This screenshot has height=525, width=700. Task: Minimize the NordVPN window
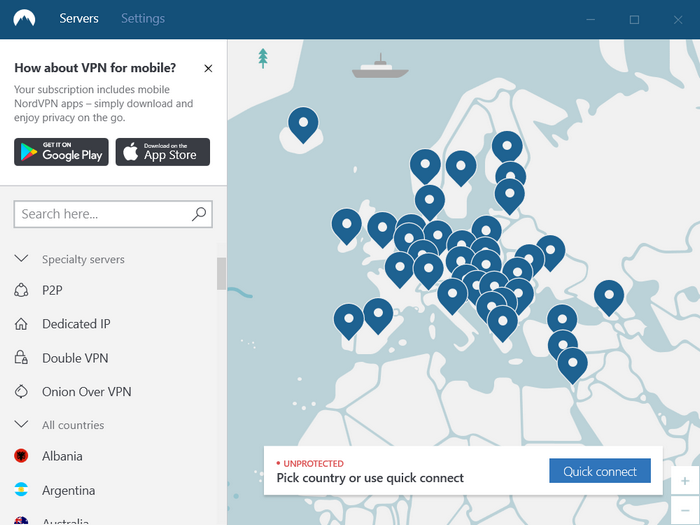[x=591, y=19]
